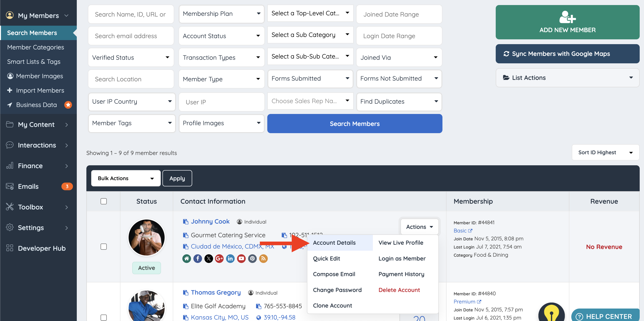Select Account Details from Actions menu
The image size is (644, 321).
pyautogui.click(x=334, y=243)
